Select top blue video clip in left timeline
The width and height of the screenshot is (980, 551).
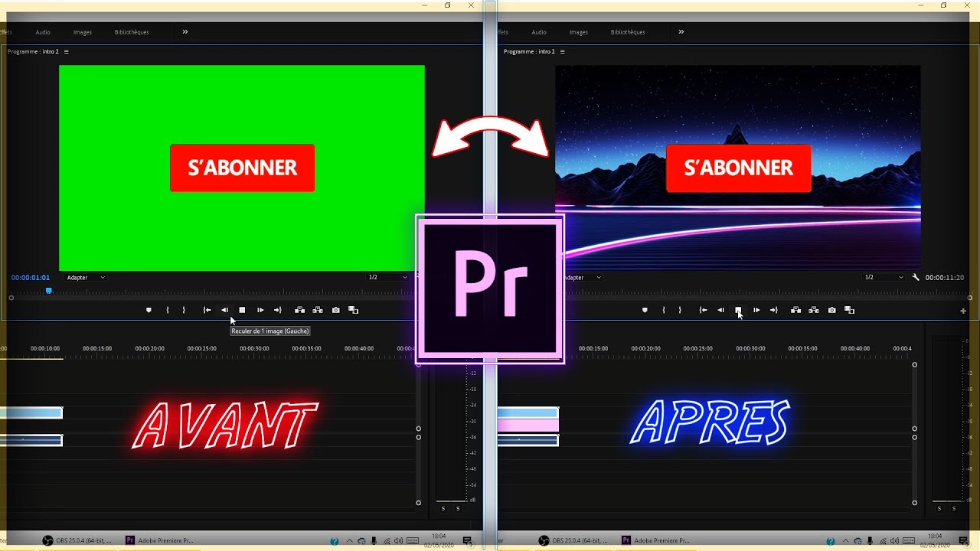coord(31,413)
